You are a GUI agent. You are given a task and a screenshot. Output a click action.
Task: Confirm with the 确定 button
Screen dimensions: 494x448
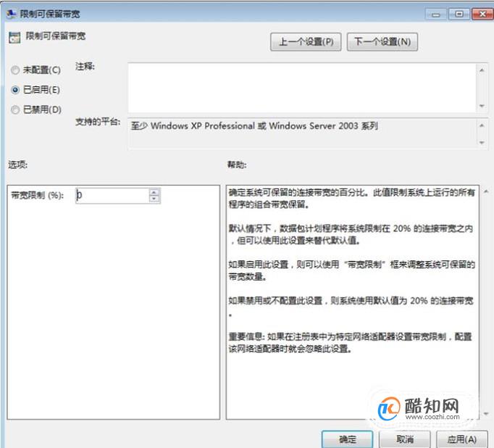(x=347, y=439)
